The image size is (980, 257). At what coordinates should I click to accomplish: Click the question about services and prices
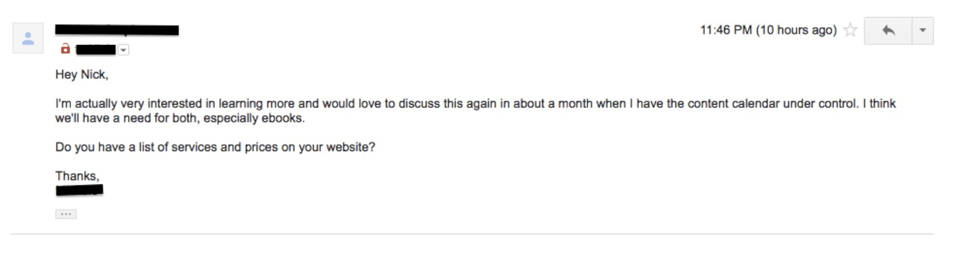pyautogui.click(x=215, y=147)
